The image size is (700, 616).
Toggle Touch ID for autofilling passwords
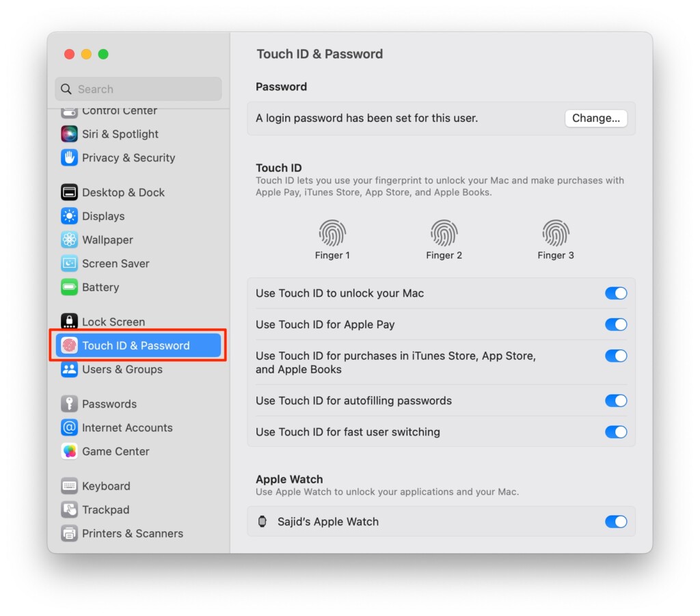pyautogui.click(x=616, y=401)
